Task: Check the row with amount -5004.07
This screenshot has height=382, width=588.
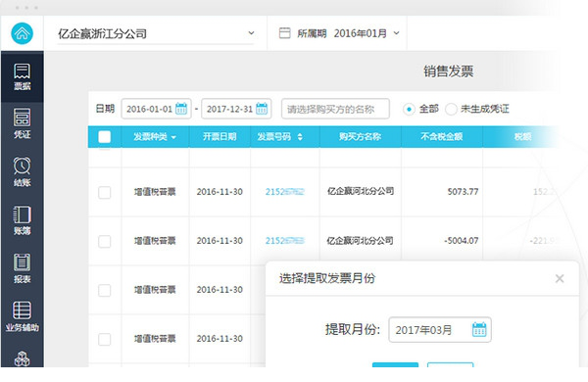Action: pyautogui.click(x=104, y=241)
